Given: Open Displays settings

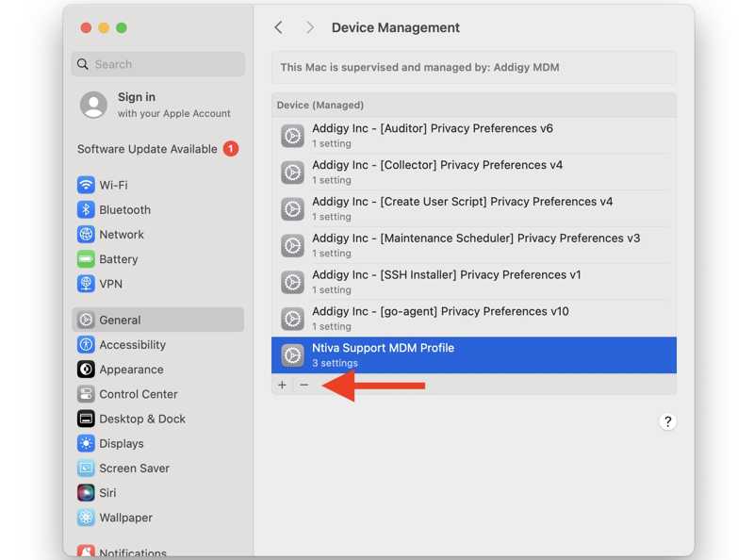Looking at the screenshot, I should point(157,444).
